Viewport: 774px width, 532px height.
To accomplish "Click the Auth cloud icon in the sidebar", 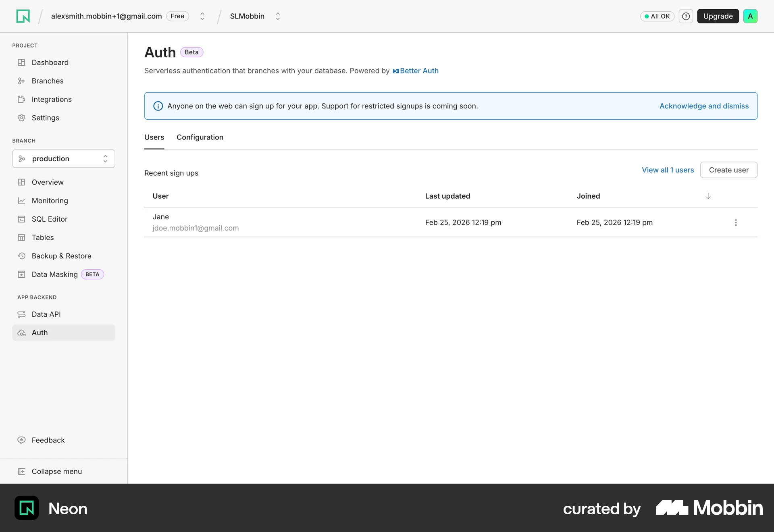I will pos(21,333).
